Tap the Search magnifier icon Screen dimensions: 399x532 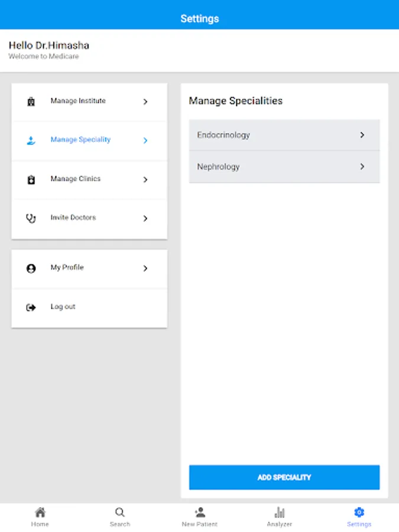[120, 512]
